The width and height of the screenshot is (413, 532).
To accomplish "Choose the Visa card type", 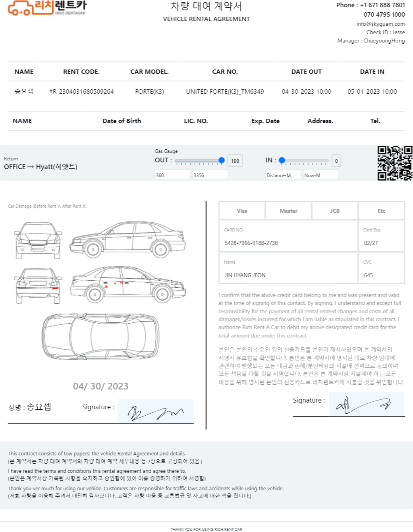I will [242, 211].
